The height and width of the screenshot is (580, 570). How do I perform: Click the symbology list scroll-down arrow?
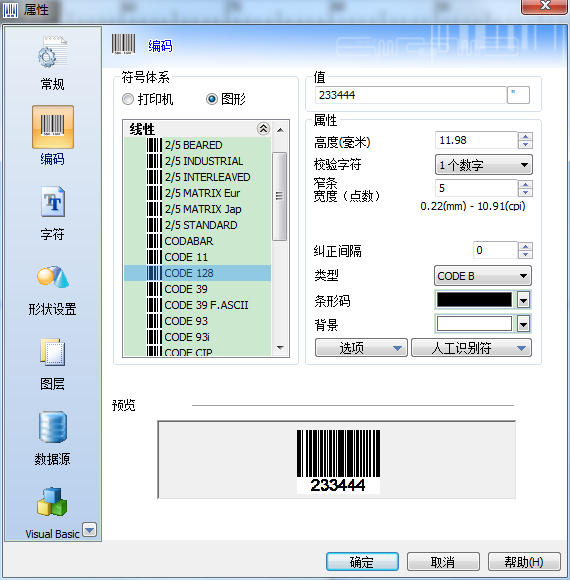pos(280,347)
